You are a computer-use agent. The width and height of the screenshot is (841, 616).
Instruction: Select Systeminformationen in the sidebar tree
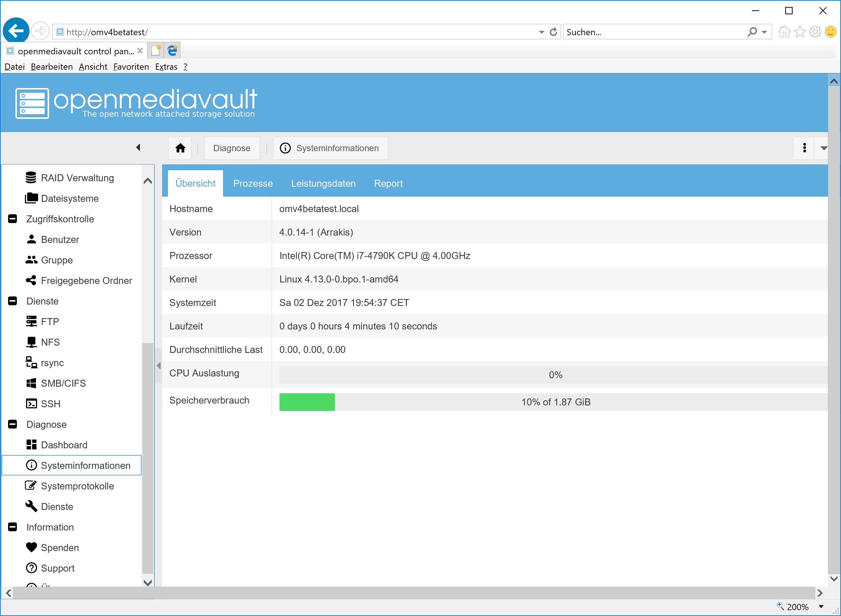[72, 465]
